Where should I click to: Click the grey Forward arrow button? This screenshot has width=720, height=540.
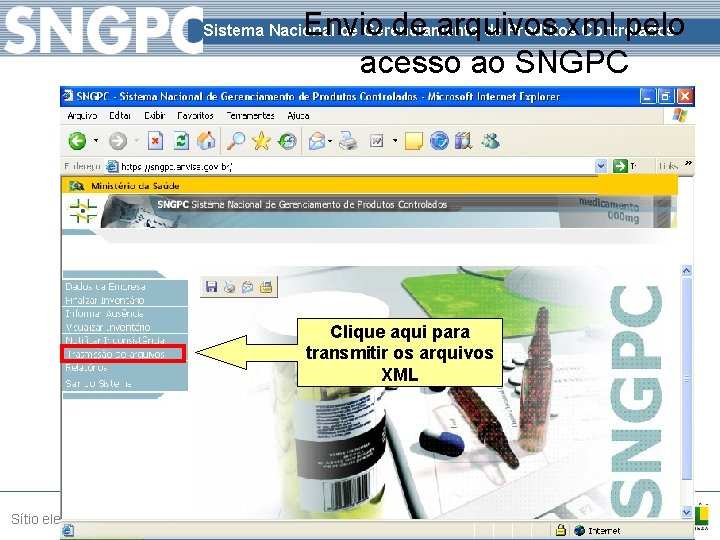click(118, 141)
